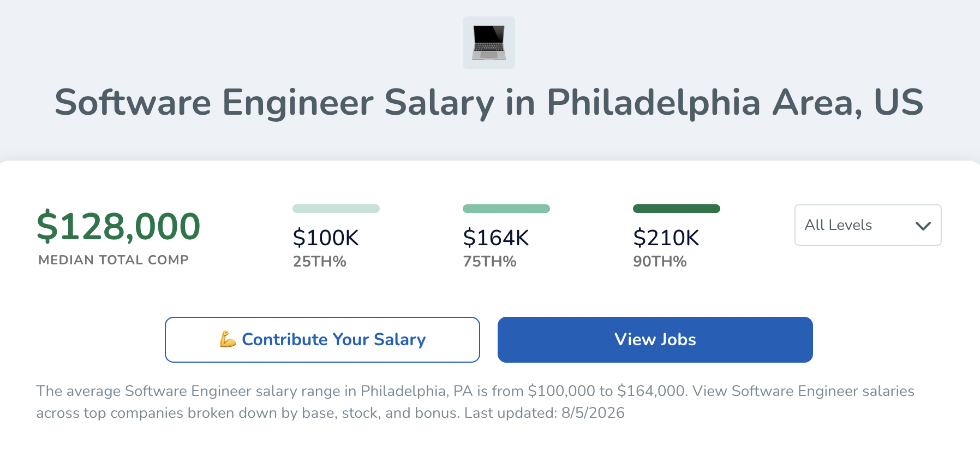Click the 90TH% label text

(x=660, y=262)
